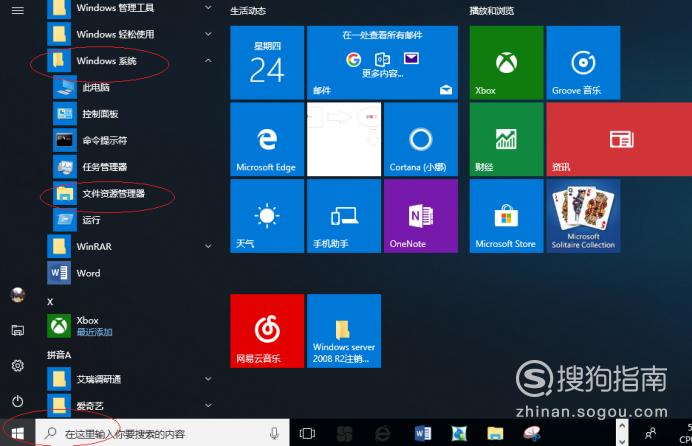Open the calendar tile showing 24
Image resolution: width=692 pixels, height=446 pixels.
click(267, 63)
